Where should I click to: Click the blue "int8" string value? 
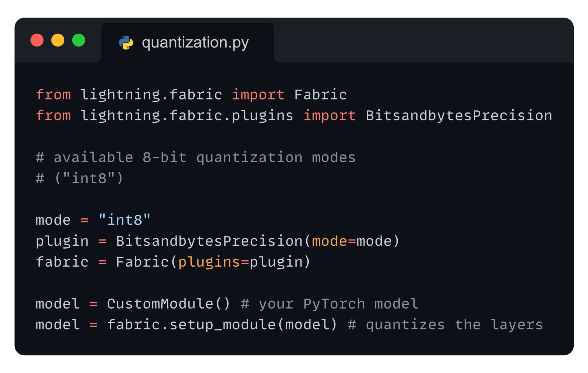(124, 220)
